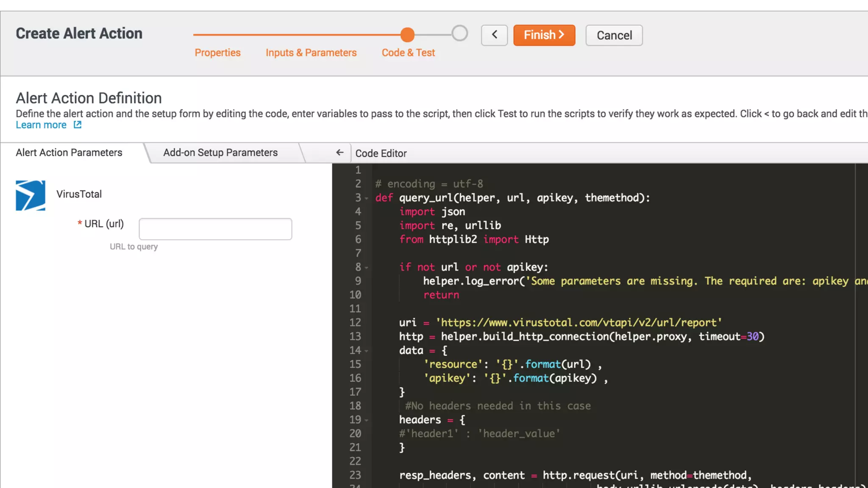Fold the data dictionary at line 14
Screen dimensions: 868x488
click(x=367, y=351)
